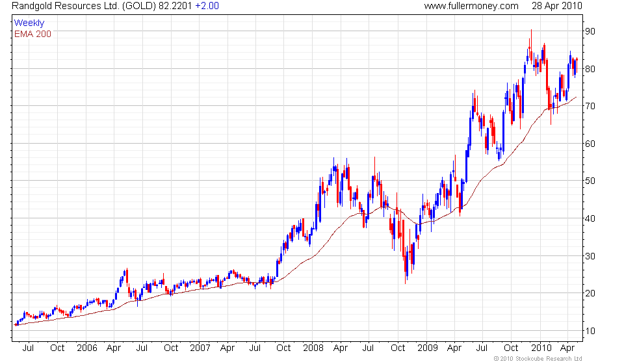Click the 2007 year label on time axis

coord(200,348)
